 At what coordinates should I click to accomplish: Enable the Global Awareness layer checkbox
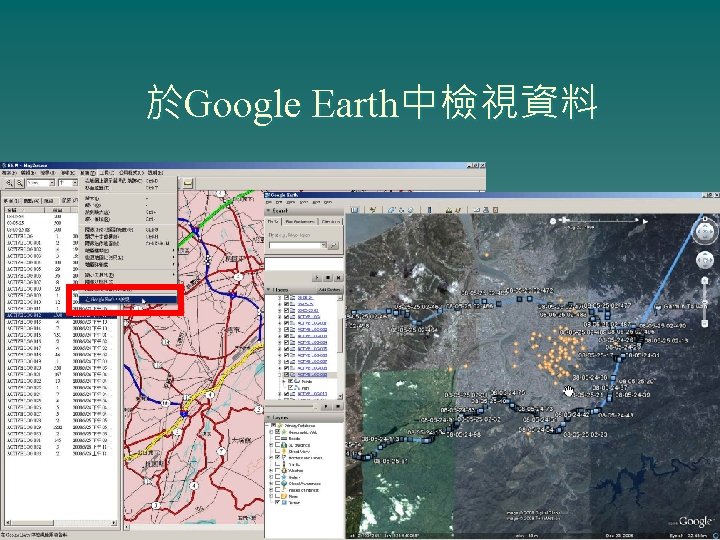pyautogui.click(x=277, y=484)
